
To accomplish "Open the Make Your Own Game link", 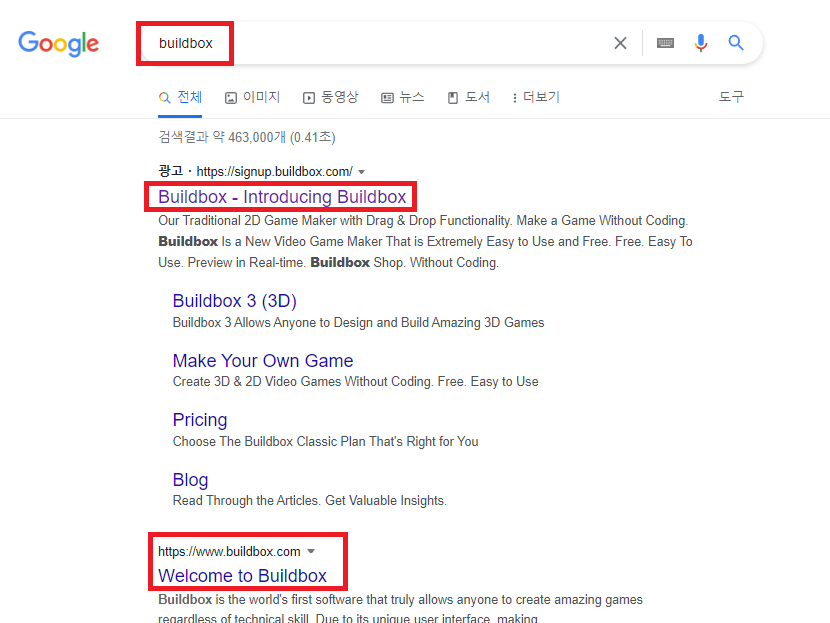I will pos(263,360).
